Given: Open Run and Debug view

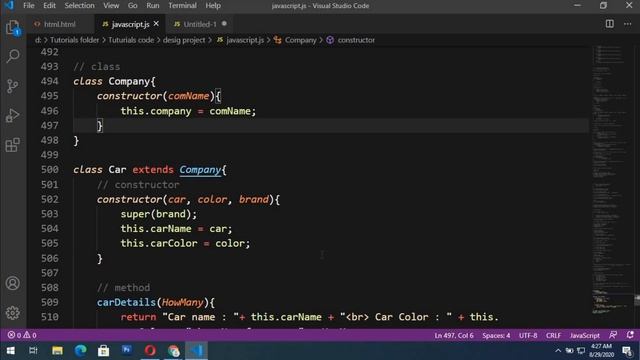Looking at the screenshot, I should tap(13, 116).
